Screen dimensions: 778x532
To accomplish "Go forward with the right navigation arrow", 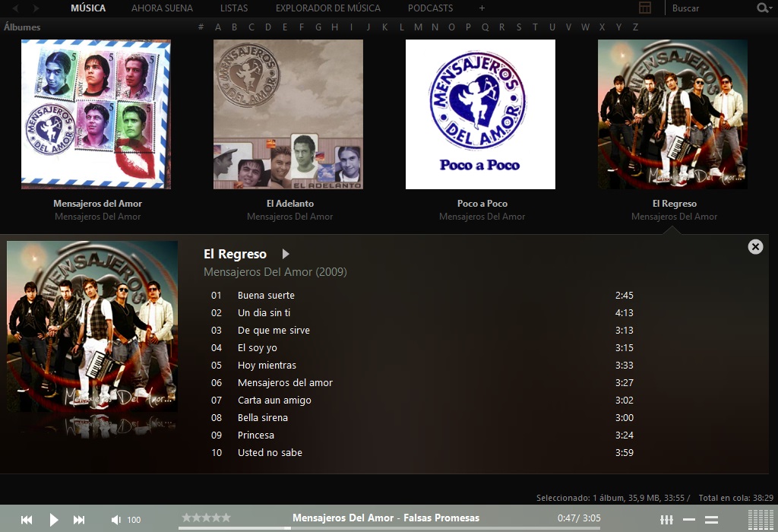I will tap(36, 8).
